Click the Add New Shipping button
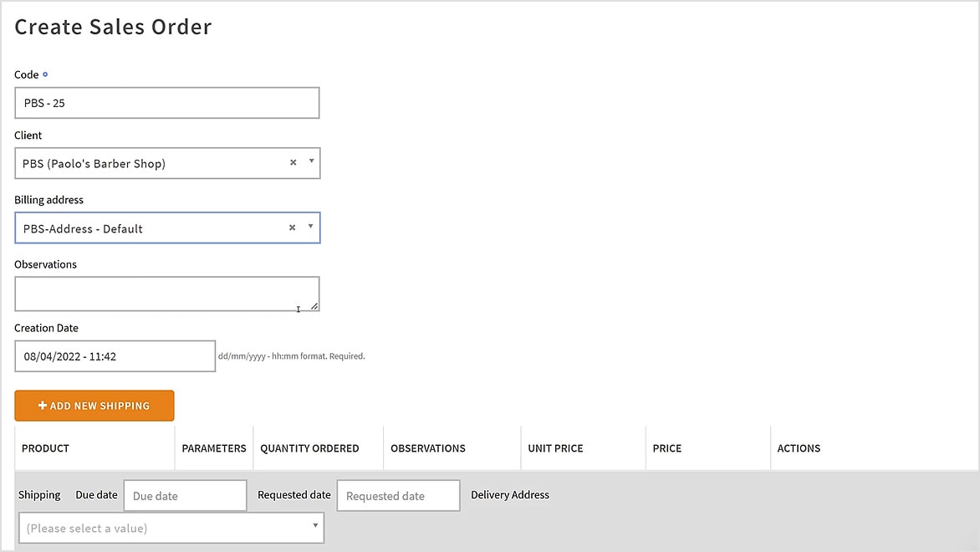The width and height of the screenshot is (980, 552). click(x=94, y=405)
